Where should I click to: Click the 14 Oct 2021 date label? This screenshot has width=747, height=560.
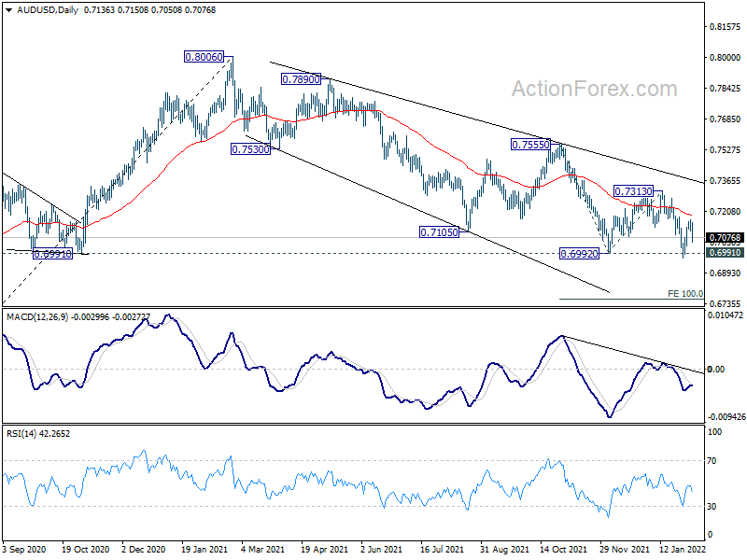tap(563, 549)
